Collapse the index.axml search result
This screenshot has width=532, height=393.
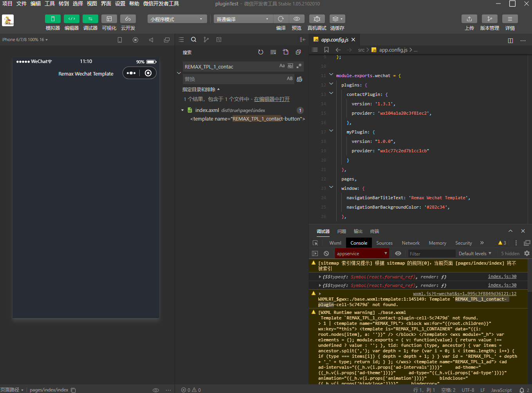[x=182, y=110]
